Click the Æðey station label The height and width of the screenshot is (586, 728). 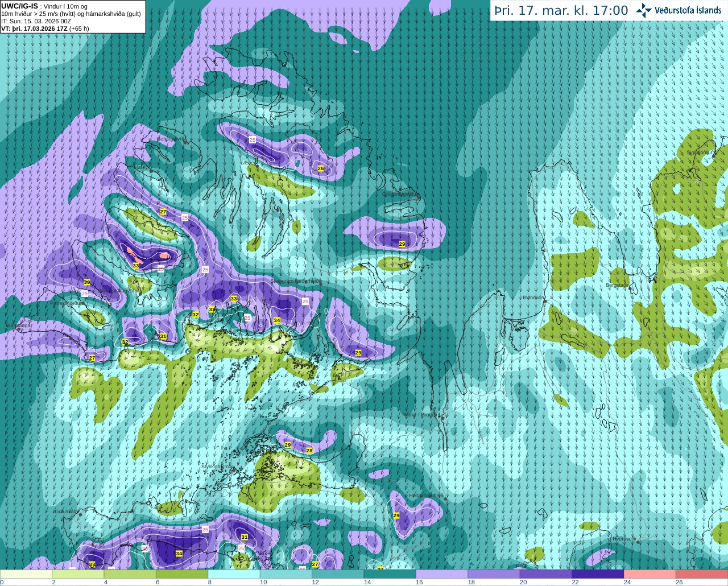[250, 163]
